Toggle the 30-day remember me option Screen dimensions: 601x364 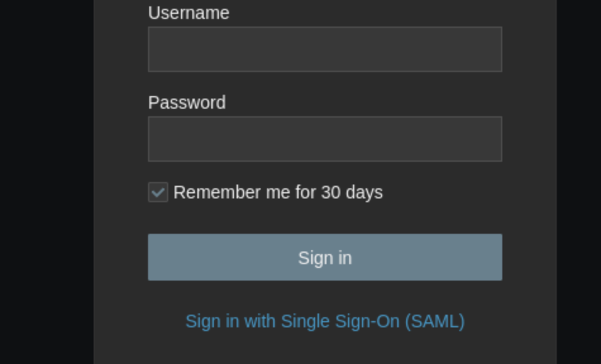158,192
